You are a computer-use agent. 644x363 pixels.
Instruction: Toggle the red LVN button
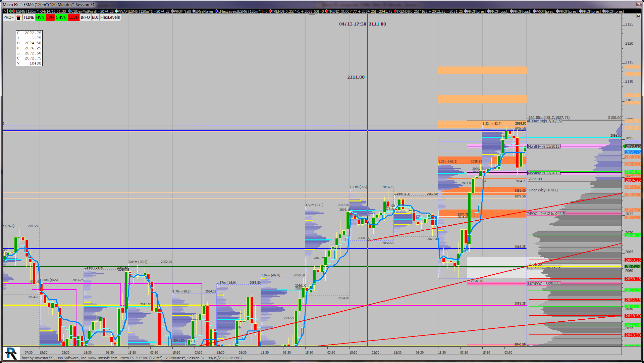pyautogui.click(x=50, y=17)
